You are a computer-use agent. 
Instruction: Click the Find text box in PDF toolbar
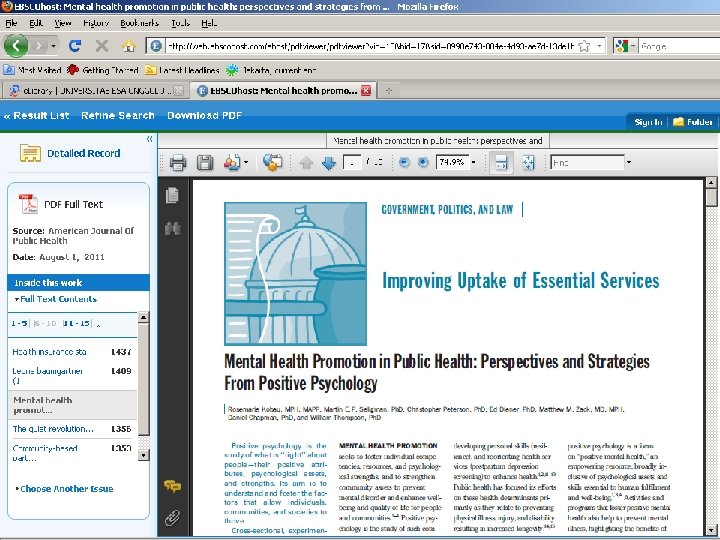click(x=587, y=163)
